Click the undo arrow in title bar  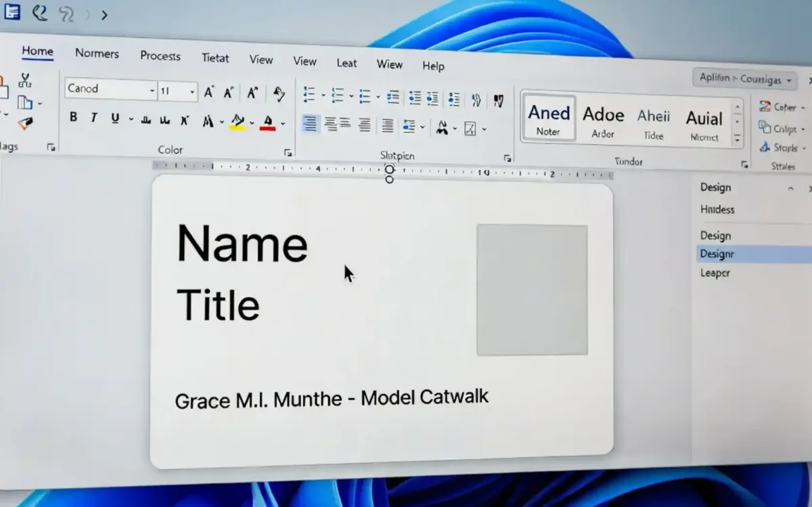tap(41, 13)
